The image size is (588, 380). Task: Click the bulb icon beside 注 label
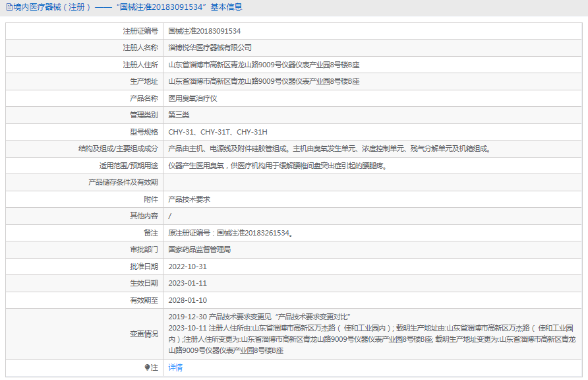click(147, 367)
